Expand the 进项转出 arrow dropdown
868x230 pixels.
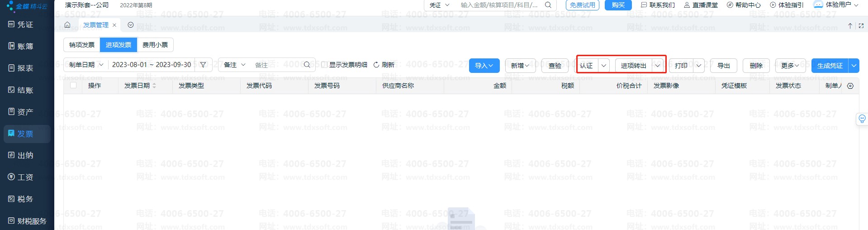click(x=658, y=66)
